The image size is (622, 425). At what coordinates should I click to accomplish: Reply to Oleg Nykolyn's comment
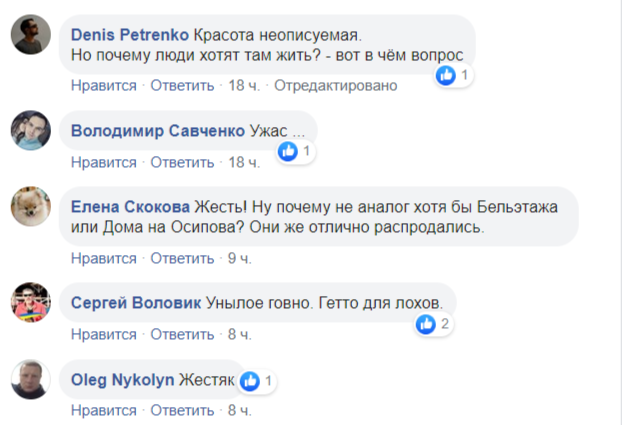[182, 410]
